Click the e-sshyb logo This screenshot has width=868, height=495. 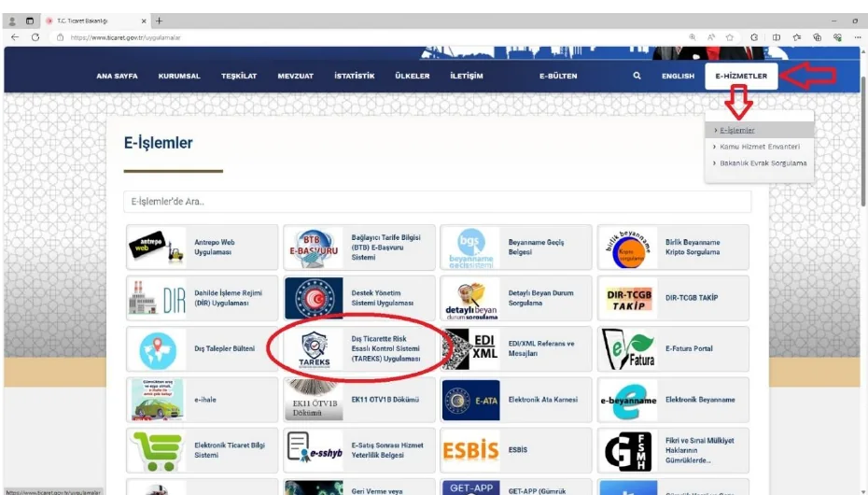tap(314, 449)
